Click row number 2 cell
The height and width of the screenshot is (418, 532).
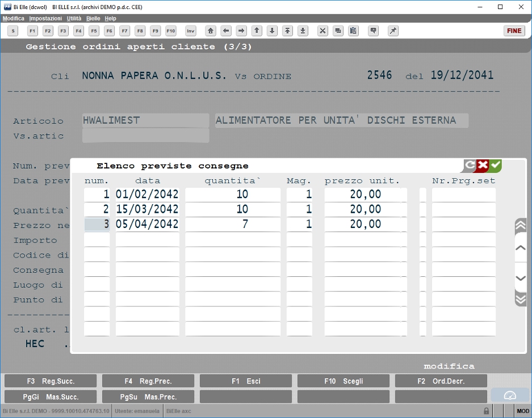pyautogui.click(x=97, y=209)
